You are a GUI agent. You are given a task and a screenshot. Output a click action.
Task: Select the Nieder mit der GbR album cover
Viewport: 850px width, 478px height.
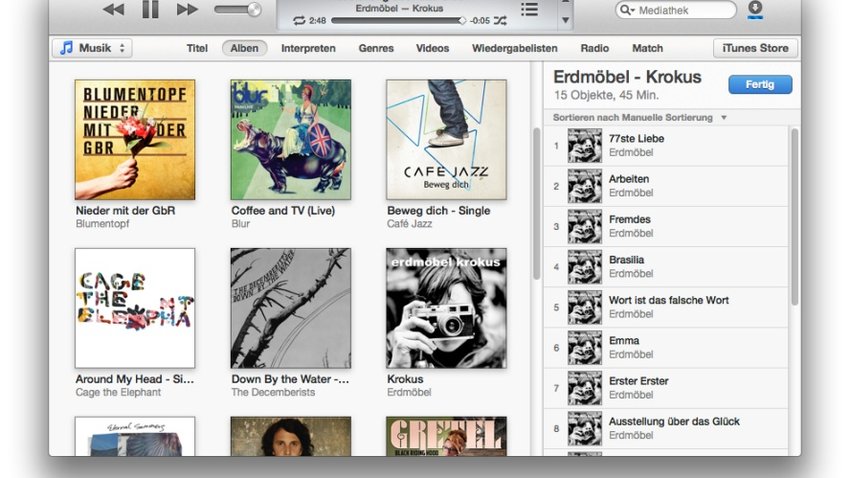[x=135, y=140]
